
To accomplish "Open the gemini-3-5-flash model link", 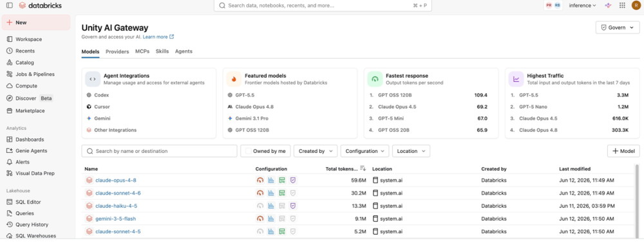I will tap(115, 219).
